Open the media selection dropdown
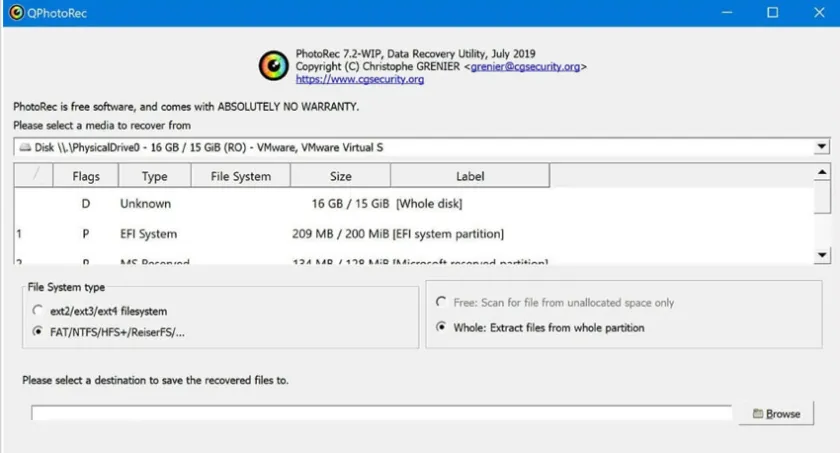 (821, 148)
